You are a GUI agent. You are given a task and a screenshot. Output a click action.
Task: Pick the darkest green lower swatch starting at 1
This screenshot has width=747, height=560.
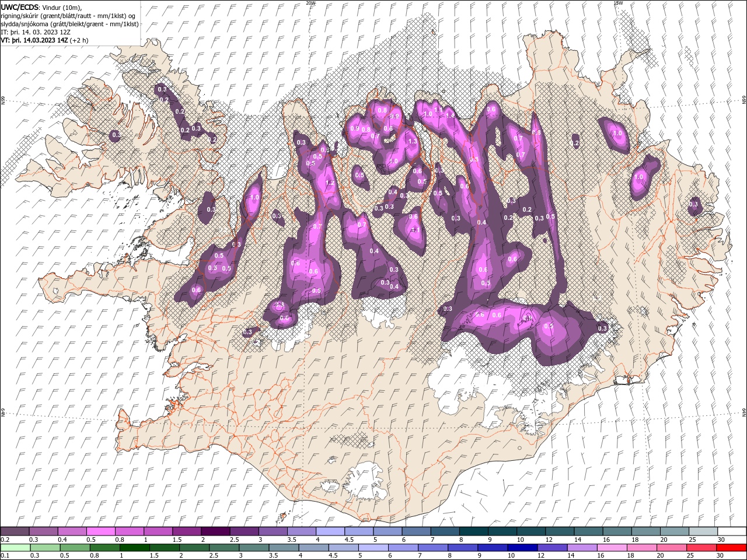pyautogui.click(x=134, y=548)
